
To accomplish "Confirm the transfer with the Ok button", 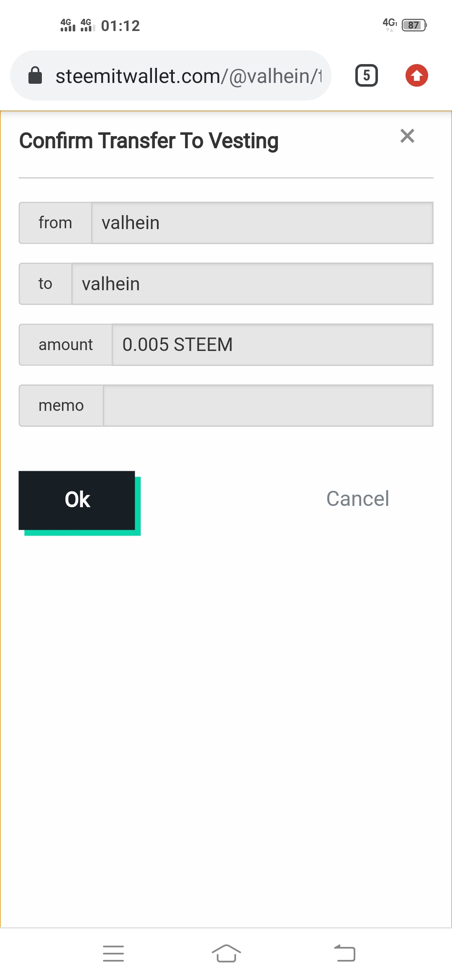I will (x=77, y=500).
